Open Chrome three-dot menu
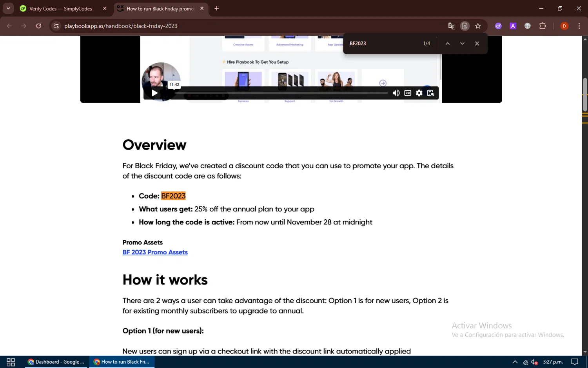The height and width of the screenshot is (368, 588). pos(579,26)
